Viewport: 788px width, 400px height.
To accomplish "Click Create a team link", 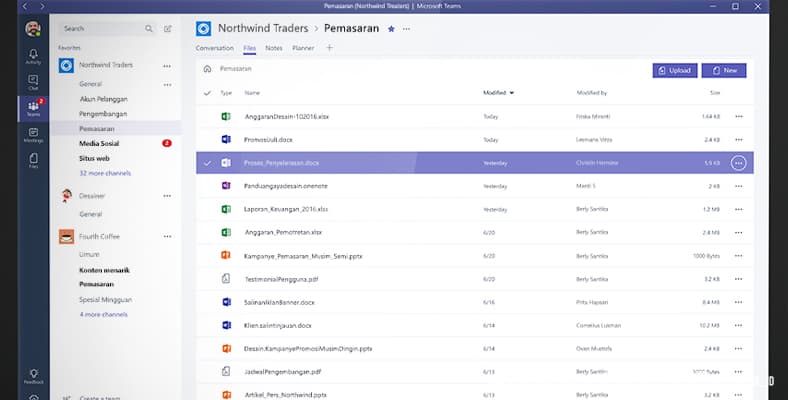I will point(100,396).
